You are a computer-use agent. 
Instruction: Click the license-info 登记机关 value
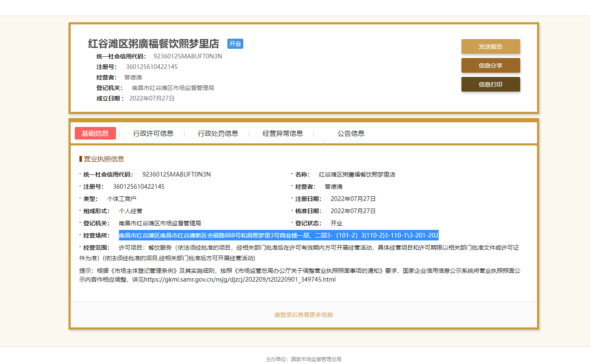coord(160,223)
